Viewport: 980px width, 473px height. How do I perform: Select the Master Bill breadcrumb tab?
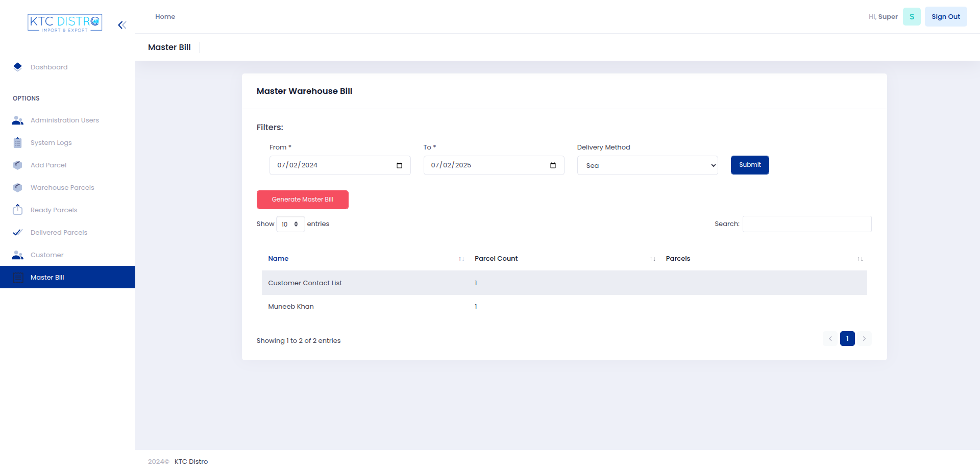click(x=169, y=47)
